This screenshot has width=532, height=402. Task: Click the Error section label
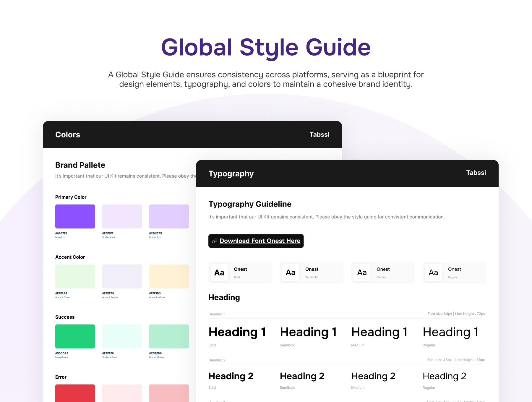tap(61, 377)
